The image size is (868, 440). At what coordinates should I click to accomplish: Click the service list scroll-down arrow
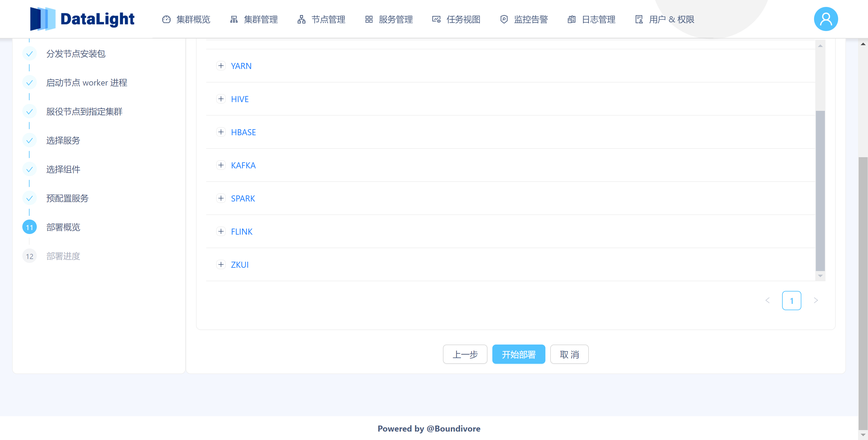coord(820,276)
